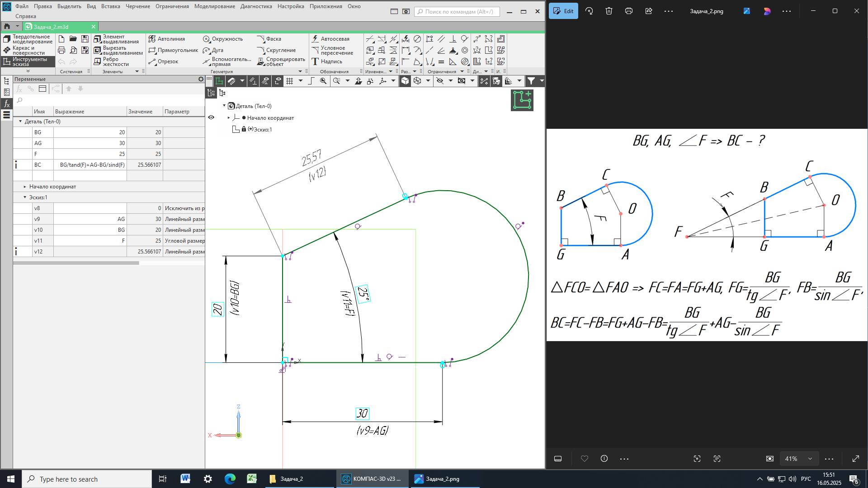
Task: Toggle the sketch mode button in view toolbar
Action: [219, 81]
